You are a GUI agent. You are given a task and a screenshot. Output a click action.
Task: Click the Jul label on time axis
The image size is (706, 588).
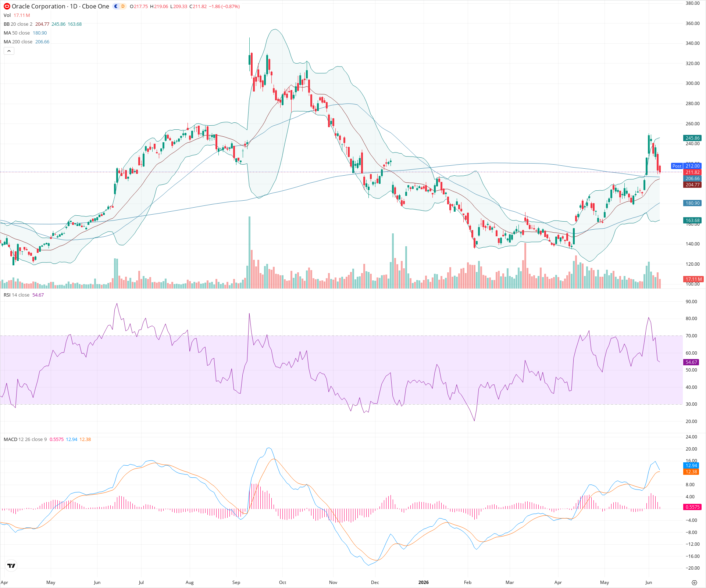point(141,582)
